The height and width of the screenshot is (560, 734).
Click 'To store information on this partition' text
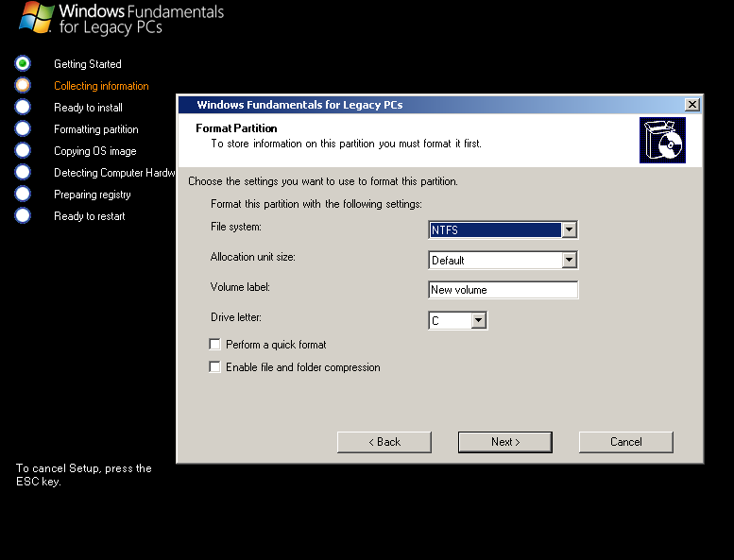(346, 144)
